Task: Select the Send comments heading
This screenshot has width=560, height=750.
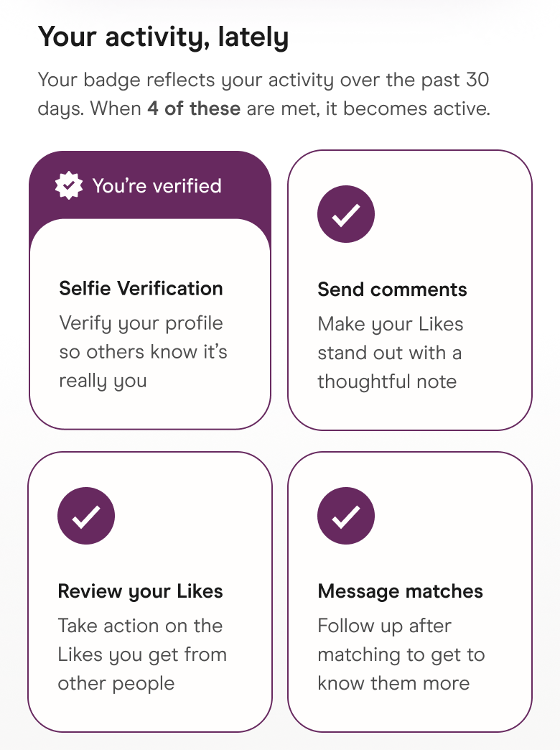Action: point(392,290)
